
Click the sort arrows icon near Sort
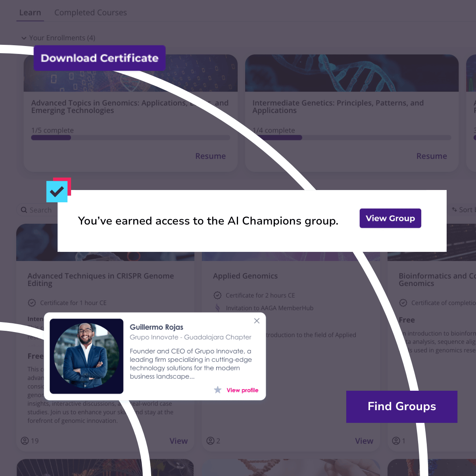455,209
